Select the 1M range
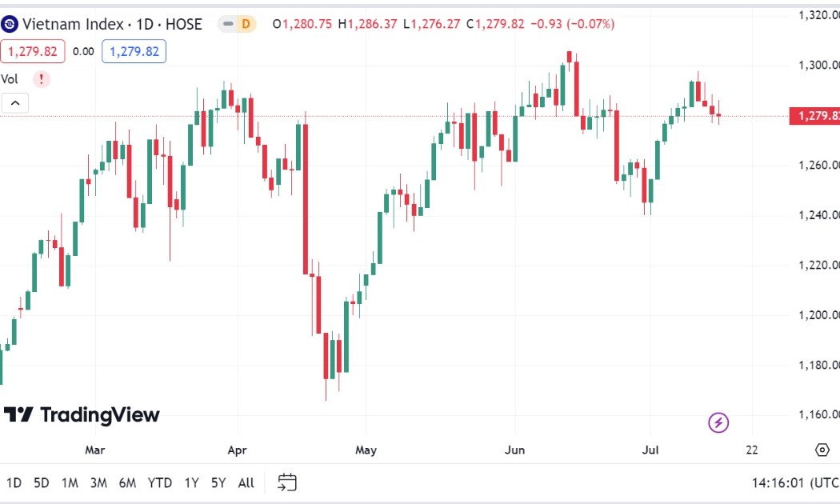The width and height of the screenshot is (840, 504). click(x=70, y=483)
